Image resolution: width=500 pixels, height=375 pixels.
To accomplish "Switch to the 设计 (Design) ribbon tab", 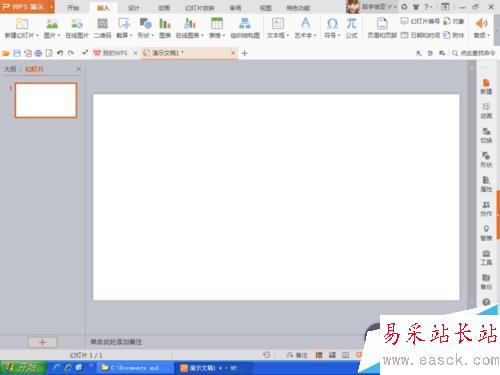I will click(133, 8).
